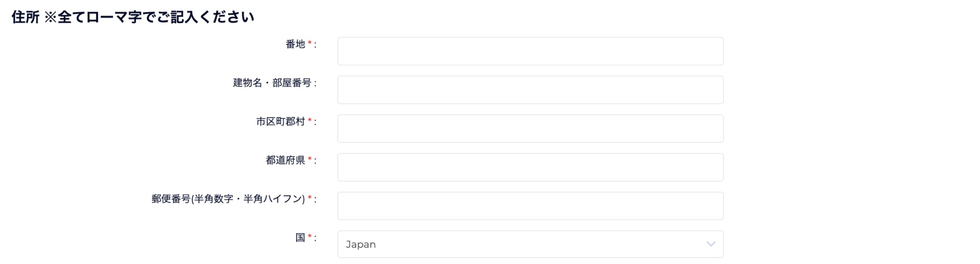Viewport: 980px width, 264px height.
Task: Click the 郵便番号(半角数字・半角ハイフン) label
Action: pos(228,199)
